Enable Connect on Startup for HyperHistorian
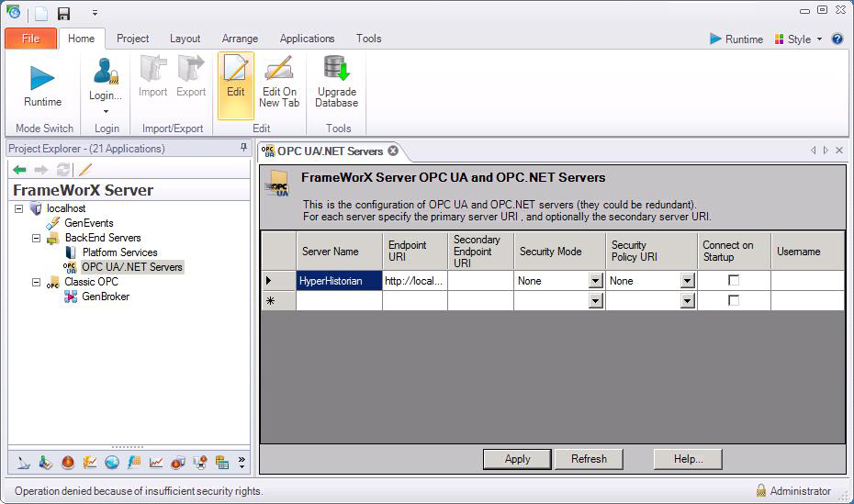 click(734, 280)
